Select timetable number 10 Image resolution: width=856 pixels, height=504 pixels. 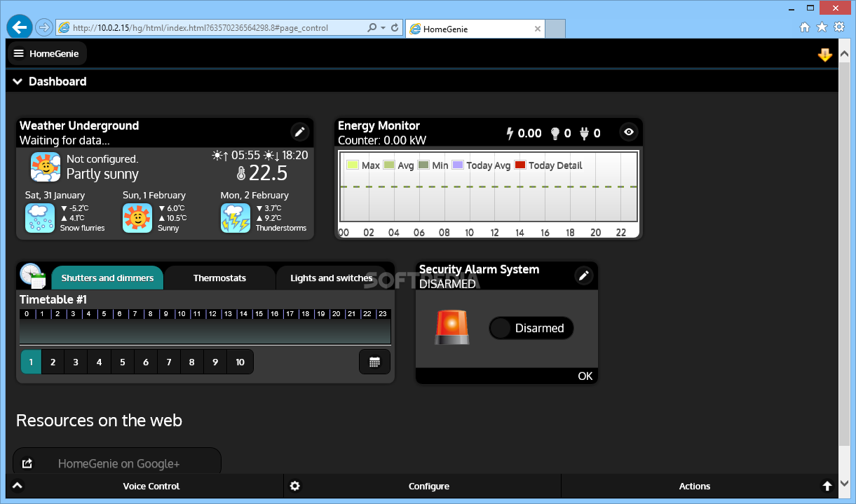click(x=240, y=362)
